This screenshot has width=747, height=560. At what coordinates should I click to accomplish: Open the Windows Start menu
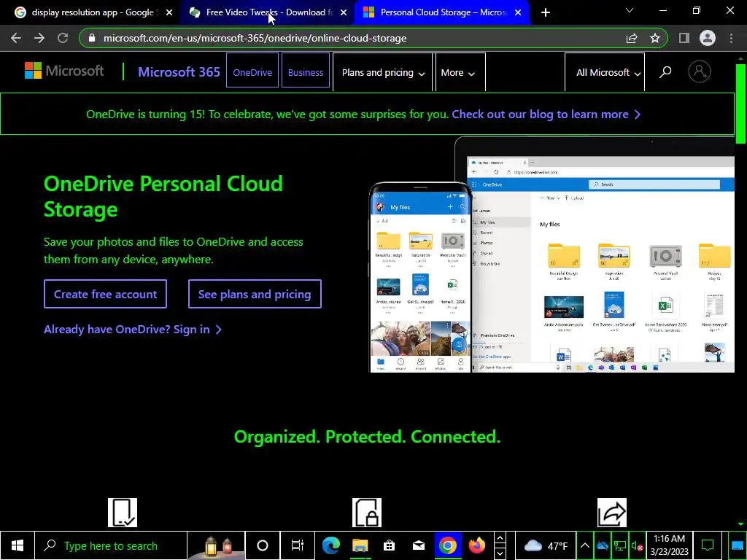click(18, 545)
